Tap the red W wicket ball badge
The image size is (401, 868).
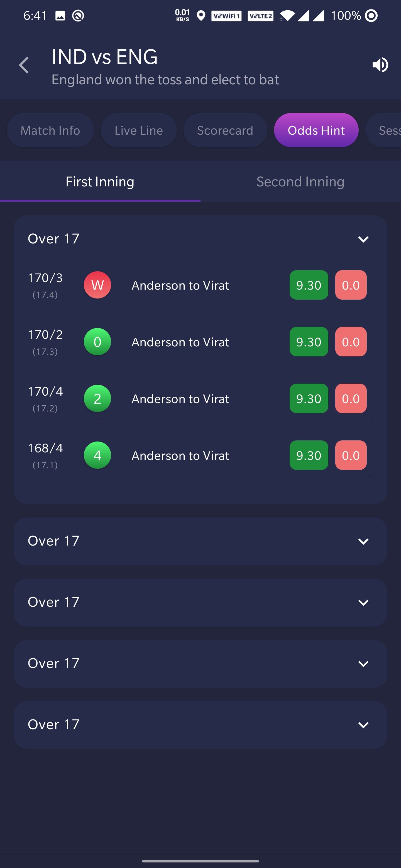click(x=97, y=285)
